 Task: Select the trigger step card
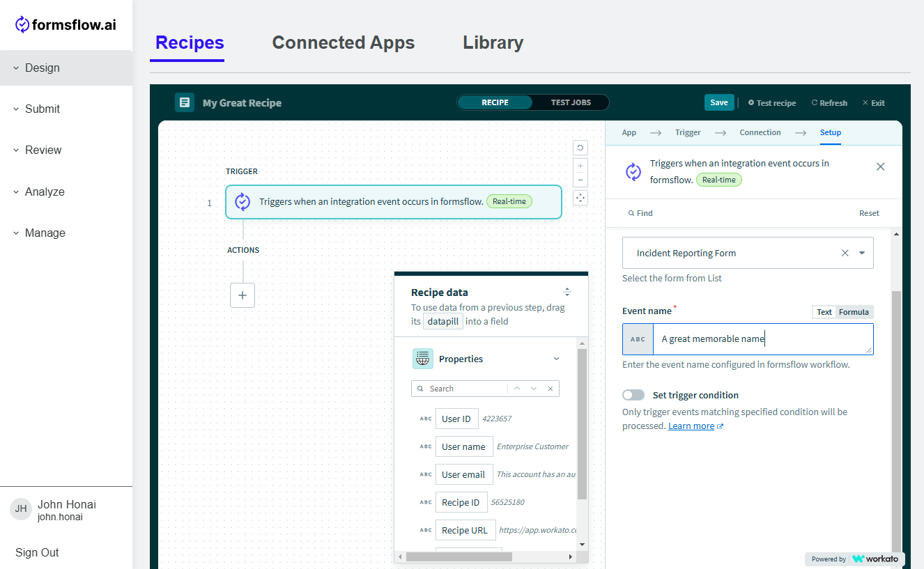(394, 202)
